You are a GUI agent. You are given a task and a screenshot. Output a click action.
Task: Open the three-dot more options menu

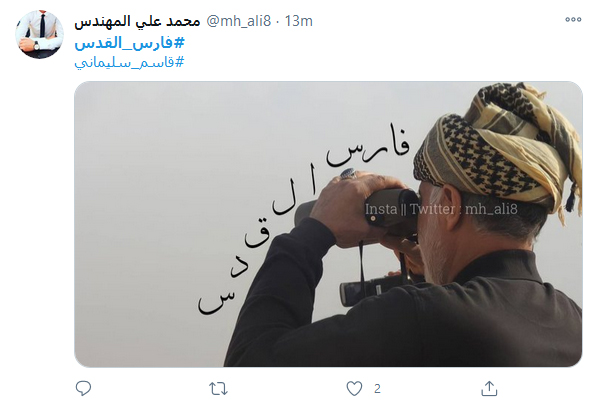(573, 19)
